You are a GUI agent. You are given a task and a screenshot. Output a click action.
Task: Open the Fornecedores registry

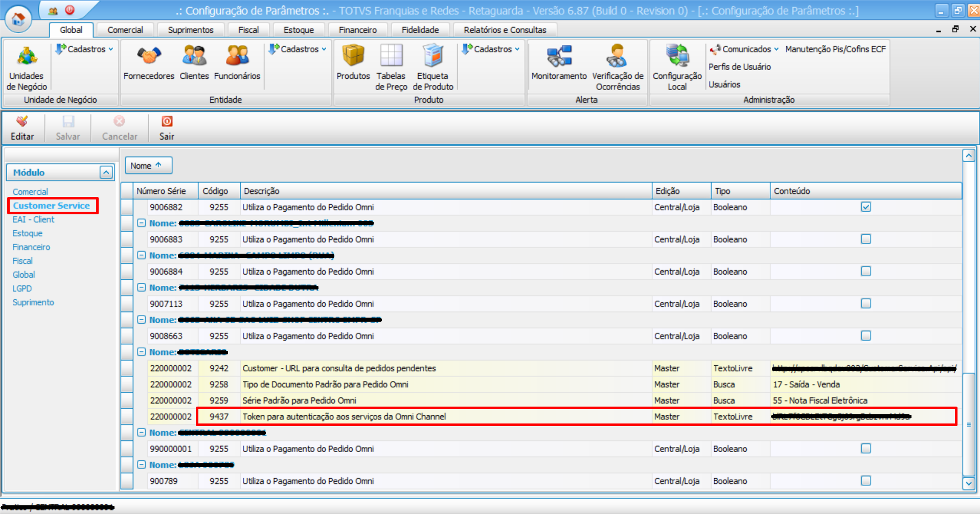click(x=149, y=63)
